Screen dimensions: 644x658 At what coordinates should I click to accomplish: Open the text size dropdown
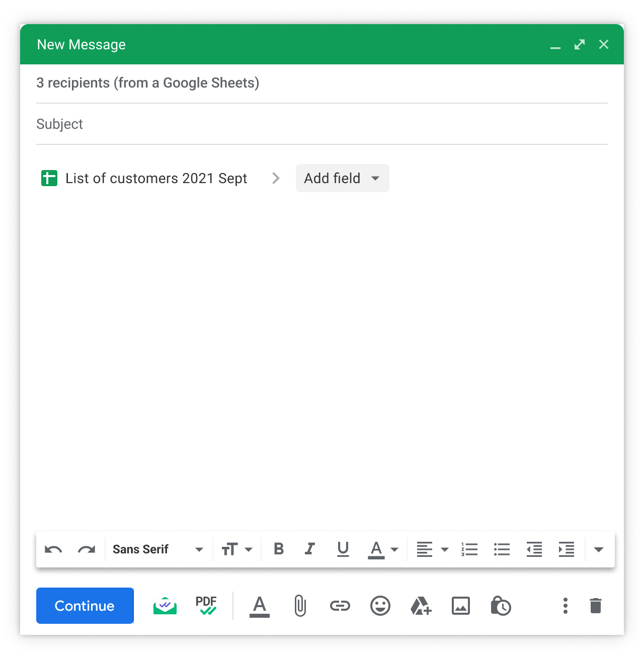(x=237, y=549)
